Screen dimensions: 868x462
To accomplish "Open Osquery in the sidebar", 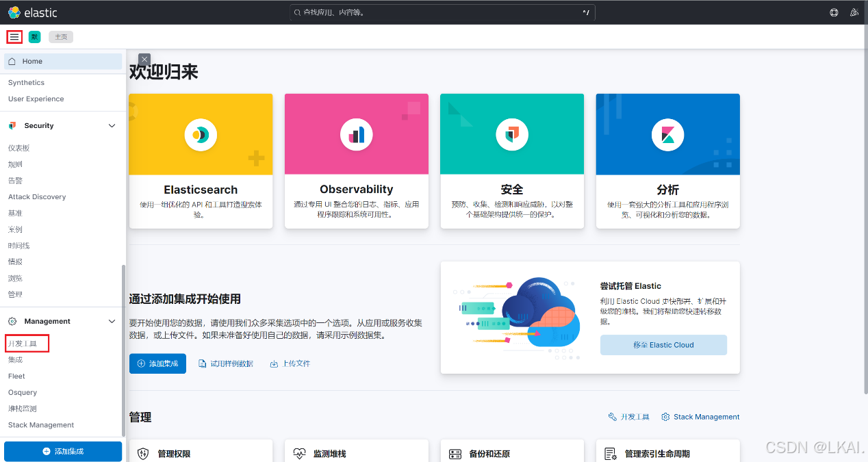I will (x=23, y=393).
